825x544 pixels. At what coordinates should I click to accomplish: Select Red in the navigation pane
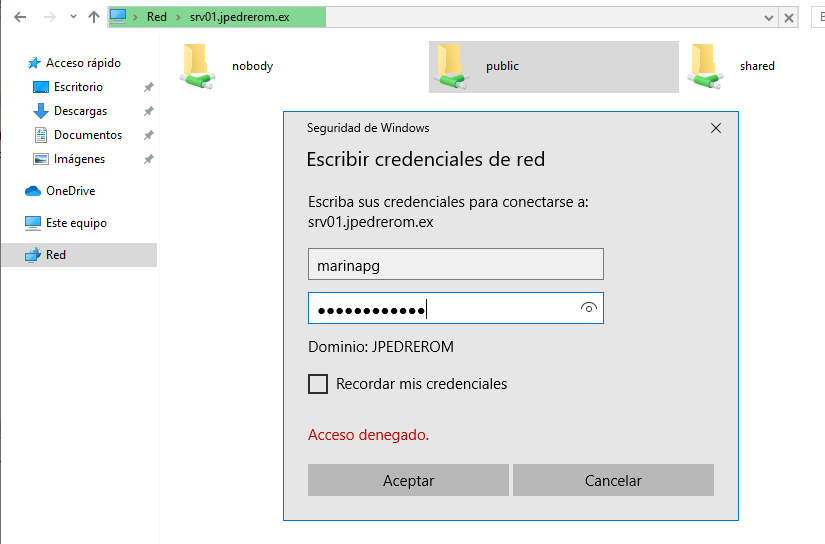[x=56, y=255]
